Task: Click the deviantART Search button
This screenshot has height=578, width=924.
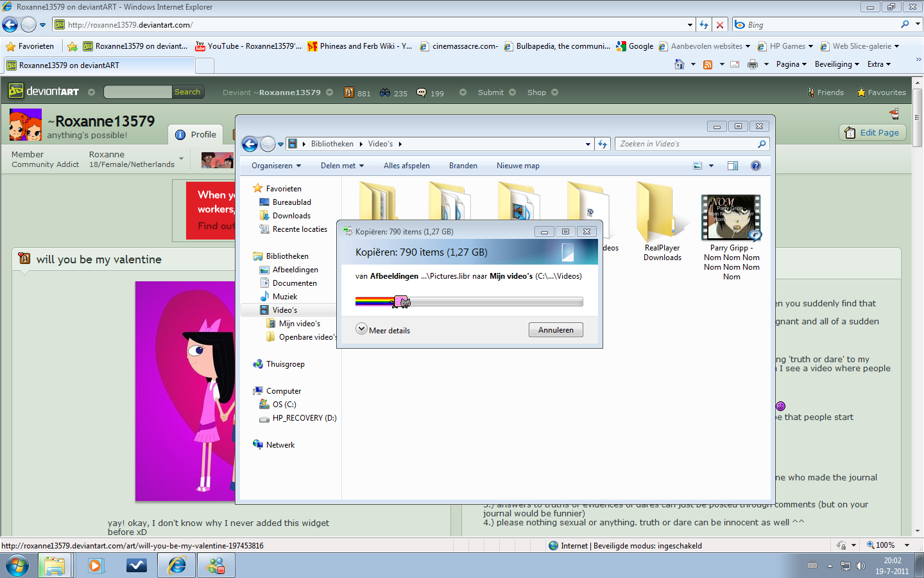Action: (x=187, y=92)
